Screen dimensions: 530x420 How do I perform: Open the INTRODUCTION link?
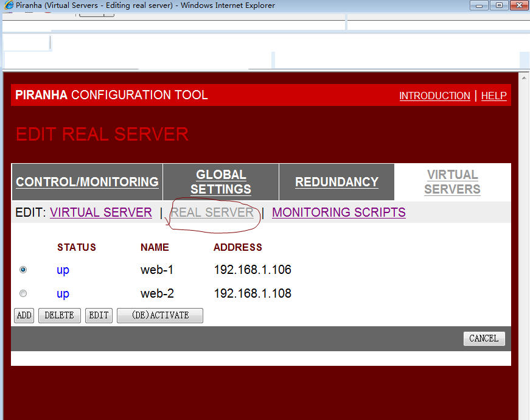pyautogui.click(x=434, y=96)
